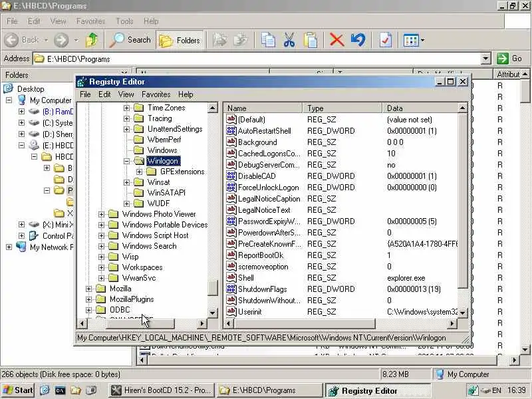The height and width of the screenshot is (399, 532).
Task: Click the EN language indicator in tray
Action: pos(497,390)
